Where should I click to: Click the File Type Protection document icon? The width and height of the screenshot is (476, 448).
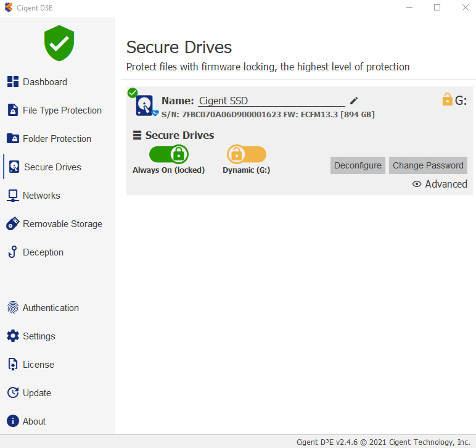(x=13, y=110)
